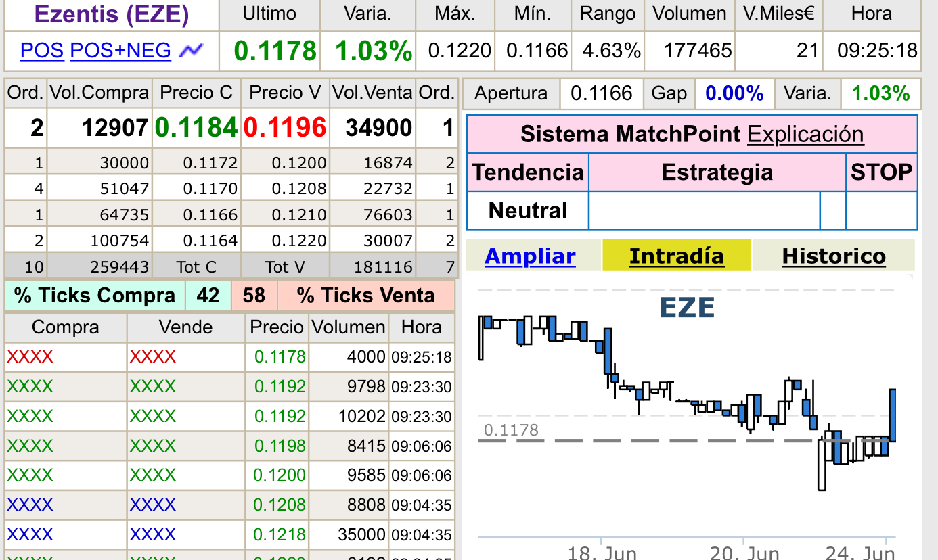Click the trade volume 10202

tap(362, 416)
